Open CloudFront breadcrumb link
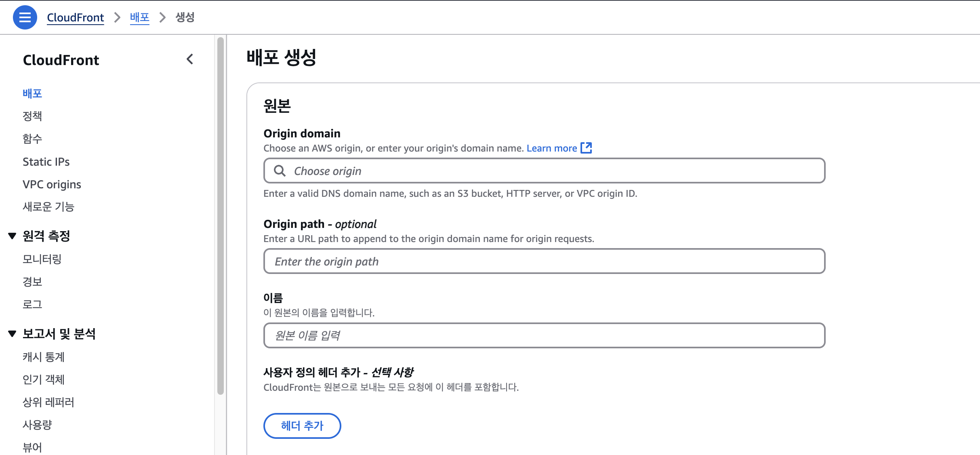This screenshot has width=980, height=455. (x=76, y=17)
